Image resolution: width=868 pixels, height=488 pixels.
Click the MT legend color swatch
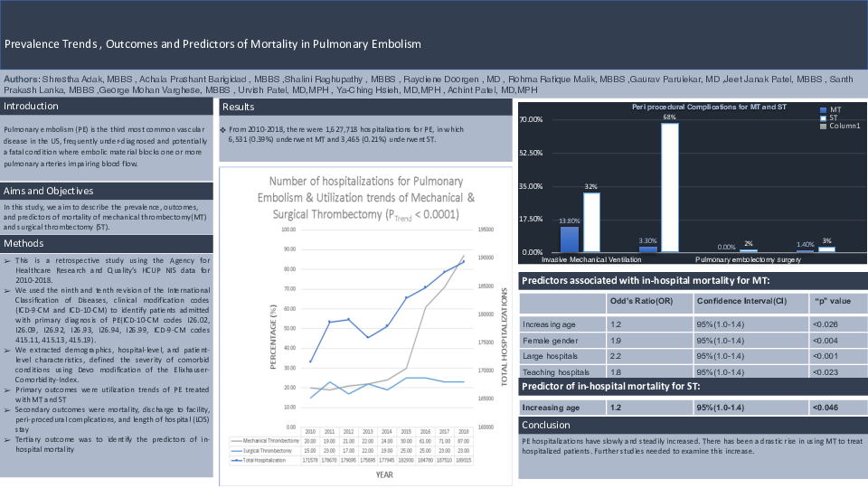[823, 109]
